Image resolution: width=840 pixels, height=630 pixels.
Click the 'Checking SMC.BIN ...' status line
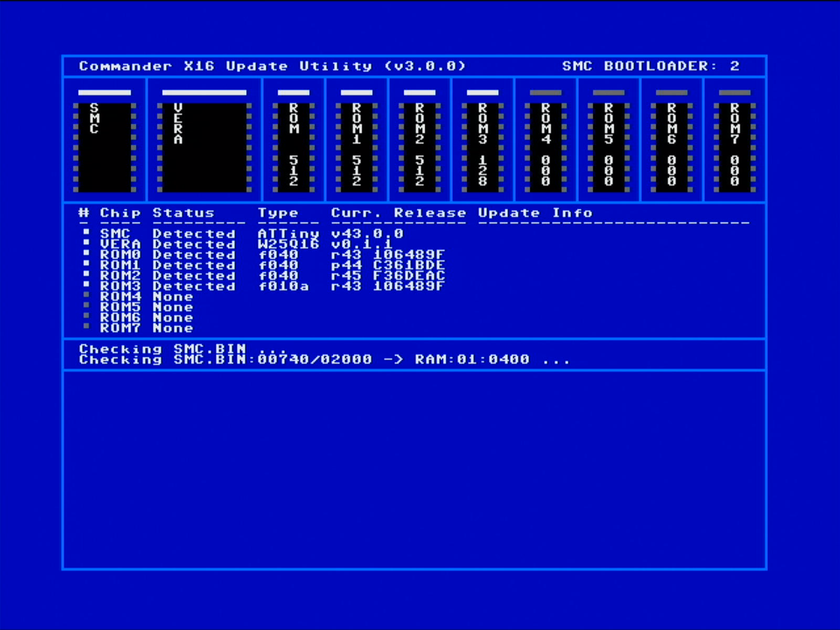(182, 349)
